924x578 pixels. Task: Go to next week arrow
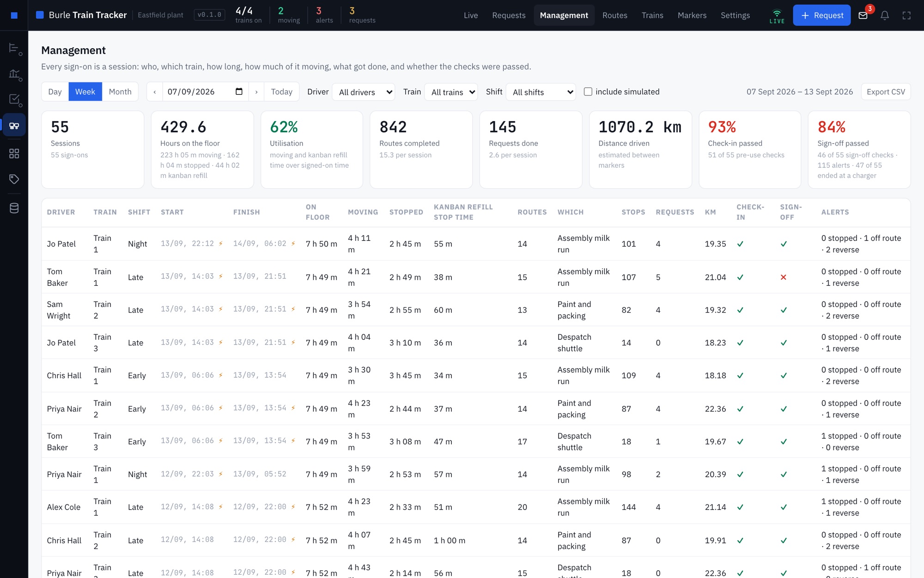256,92
